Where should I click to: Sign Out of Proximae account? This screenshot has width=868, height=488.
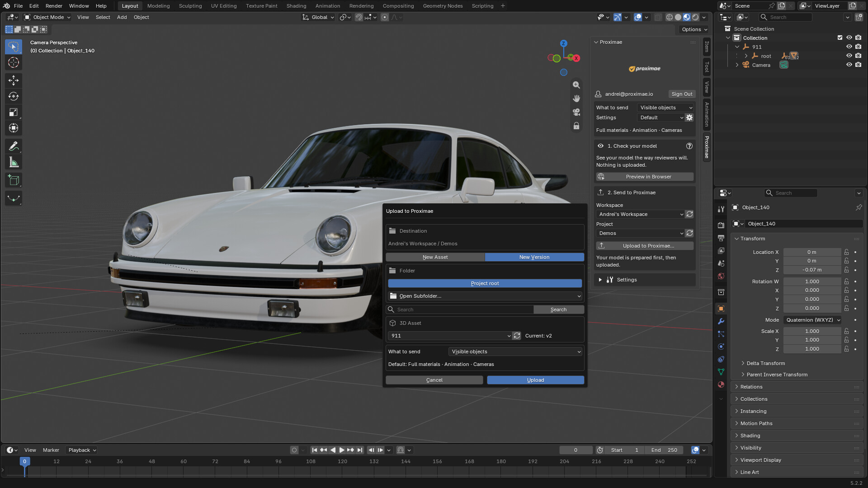tap(682, 94)
